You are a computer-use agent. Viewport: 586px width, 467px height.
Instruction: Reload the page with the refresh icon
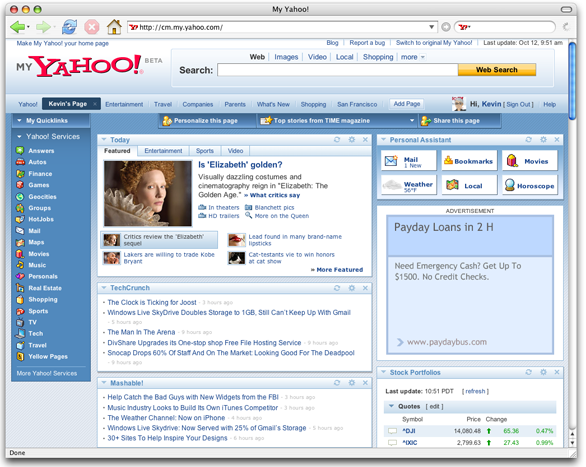coord(70,27)
